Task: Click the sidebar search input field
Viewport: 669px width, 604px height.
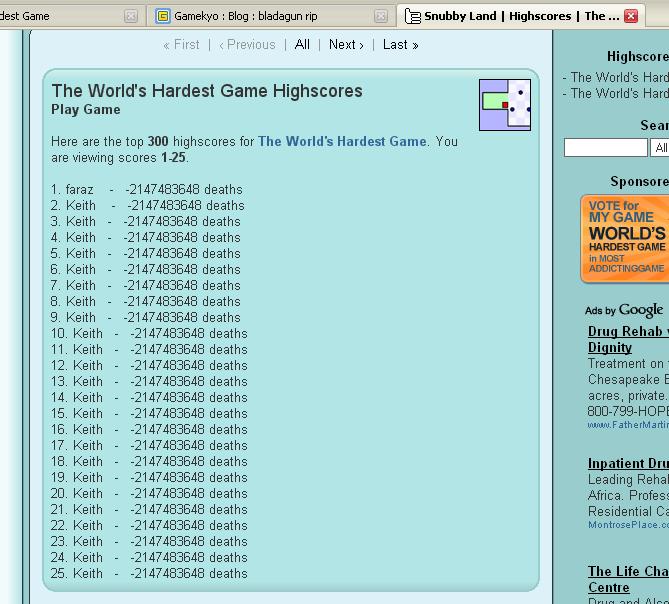Action: click(x=605, y=148)
